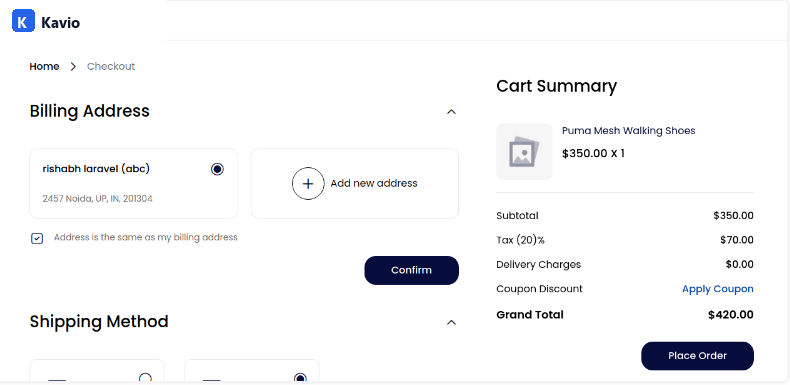Click the Place Order button
The height and width of the screenshot is (385, 790).
(x=697, y=356)
